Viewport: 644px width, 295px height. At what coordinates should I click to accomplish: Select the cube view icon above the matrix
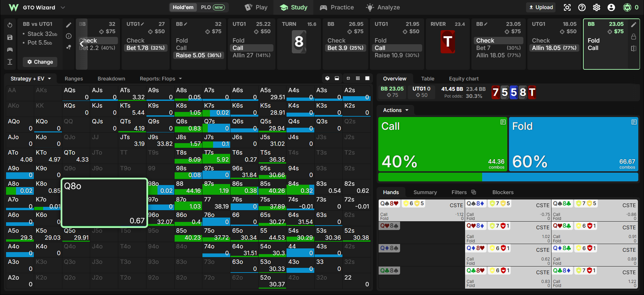point(327,78)
